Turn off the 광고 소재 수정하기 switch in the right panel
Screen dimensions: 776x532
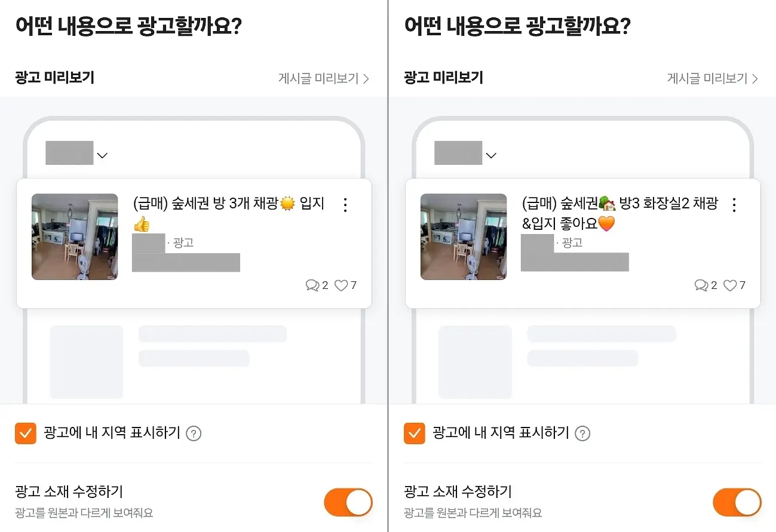pos(737,502)
